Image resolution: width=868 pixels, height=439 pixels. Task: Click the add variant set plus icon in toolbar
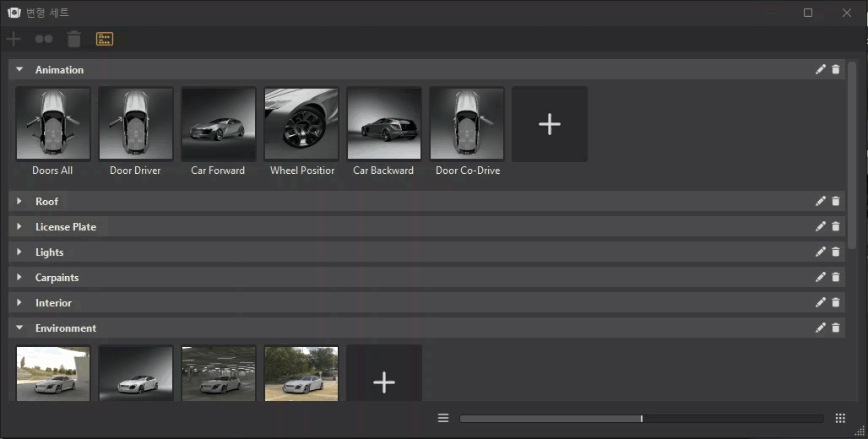[14, 39]
